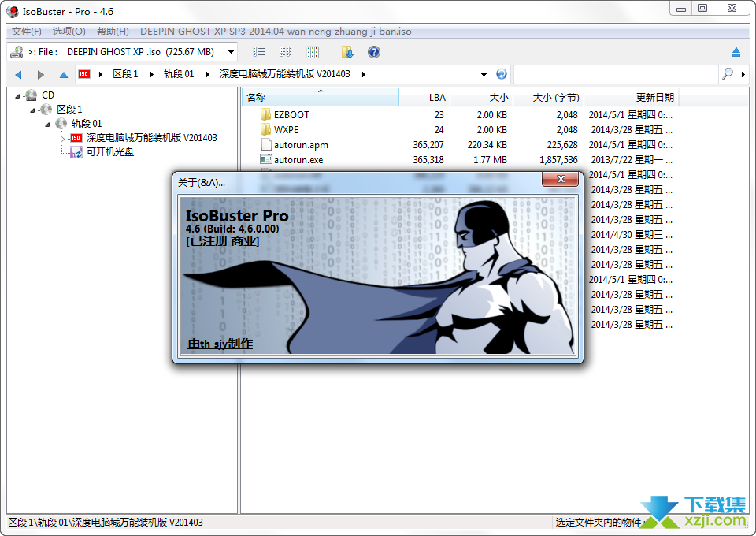The width and height of the screenshot is (756, 536).
Task: Select 深度电脑城万能装机版 V201403 in breadcrumb
Action: click(x=285, y=74)
